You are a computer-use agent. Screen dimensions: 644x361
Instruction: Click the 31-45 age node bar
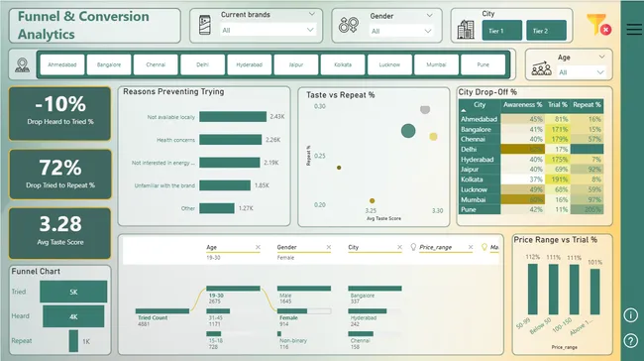(218, 311)
